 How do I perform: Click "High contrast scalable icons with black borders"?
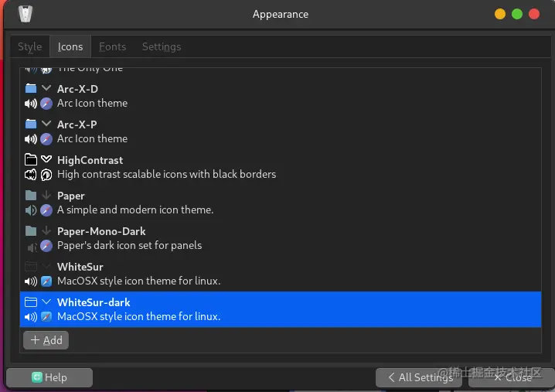tap(167, 175)
